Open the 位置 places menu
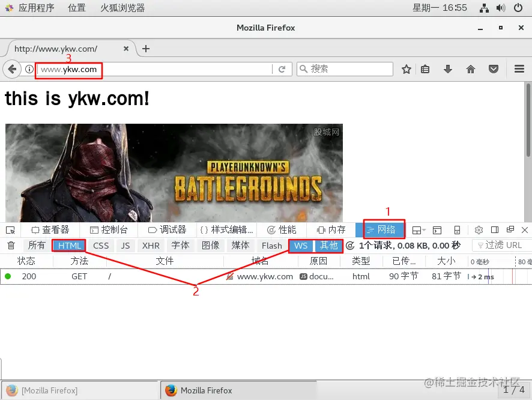532x400 pixels. coord(76,8)
